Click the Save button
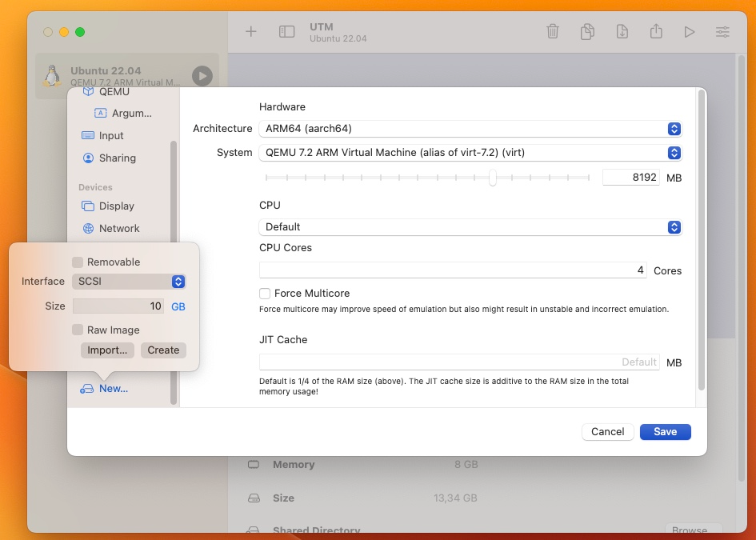 [x=666, y=432]
